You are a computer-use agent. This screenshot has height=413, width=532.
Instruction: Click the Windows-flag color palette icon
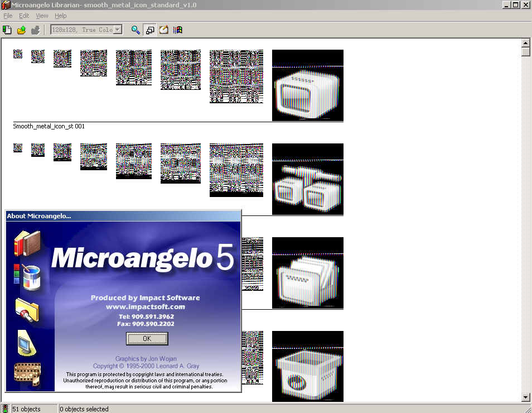(178, 30)
